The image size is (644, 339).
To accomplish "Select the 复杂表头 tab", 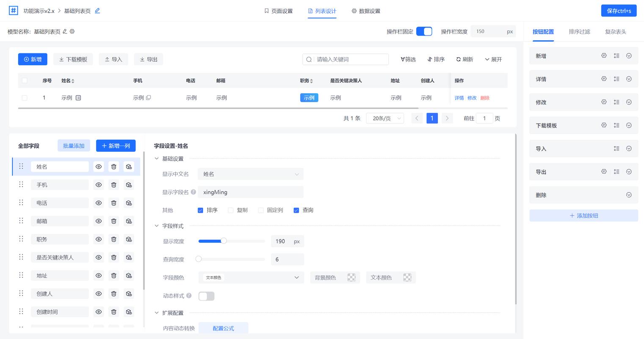I will click(616, 32).
